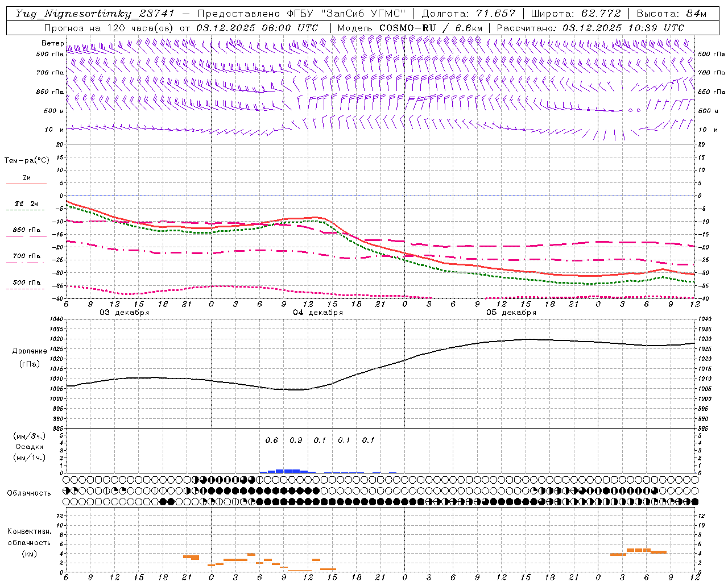
Task: Click the station title "Yug_Nignesortimky_23741"
Action: (x=95, y=14)
